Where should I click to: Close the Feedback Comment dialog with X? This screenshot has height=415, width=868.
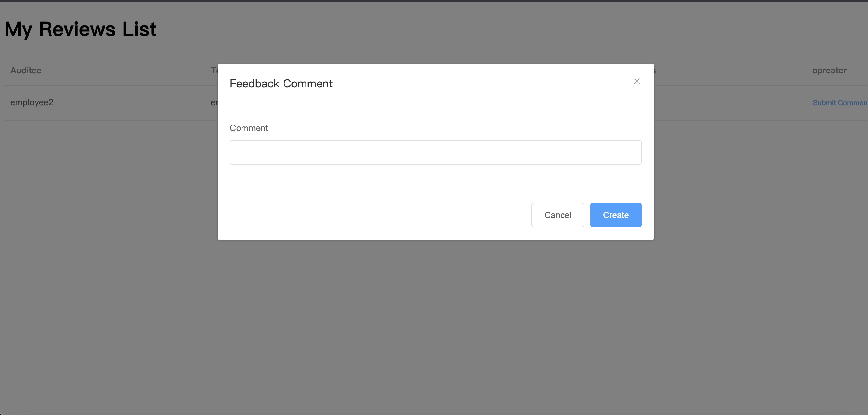tap(637, 81)
